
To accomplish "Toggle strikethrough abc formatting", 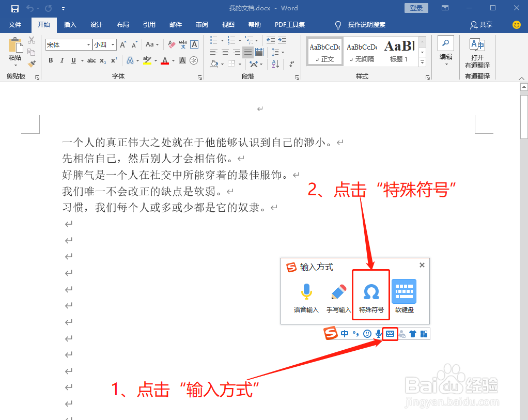I will tap(91, 60).
